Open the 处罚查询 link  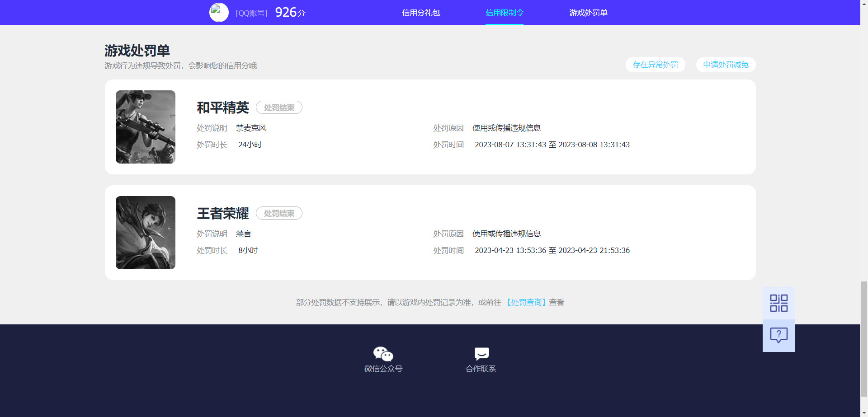pyautogui.click(x=526, y=302)
